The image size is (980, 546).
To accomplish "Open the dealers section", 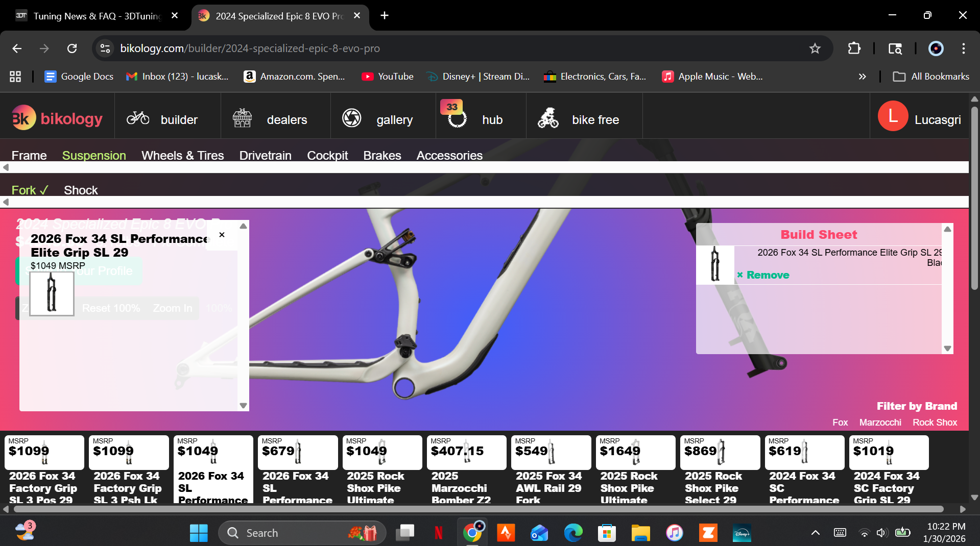I will [275, 119].
